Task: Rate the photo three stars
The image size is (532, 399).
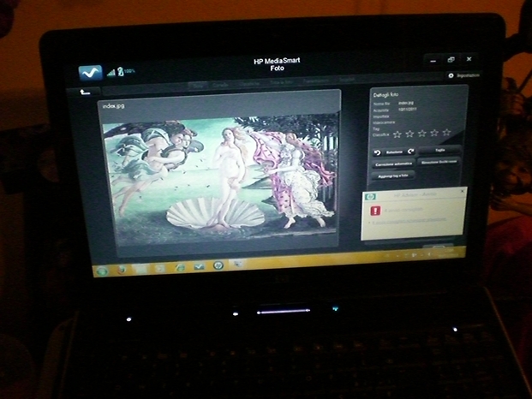Action: (x=421, y=134)
